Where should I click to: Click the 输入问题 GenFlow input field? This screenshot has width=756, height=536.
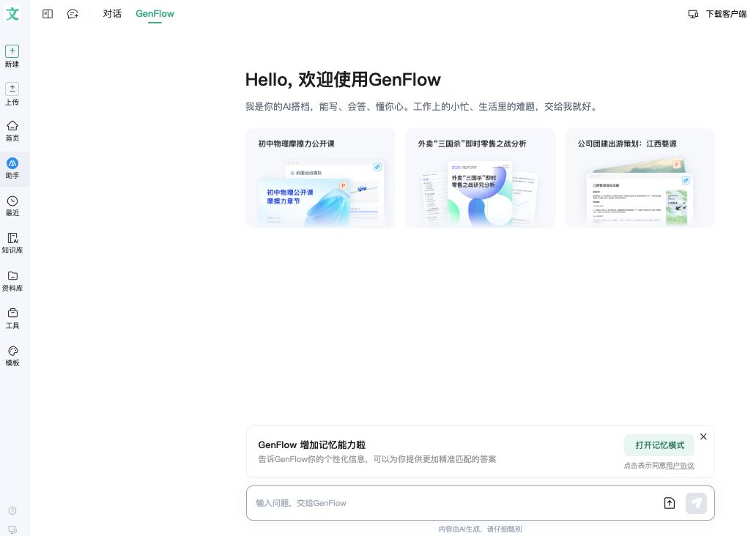click(x=451, y=503)
